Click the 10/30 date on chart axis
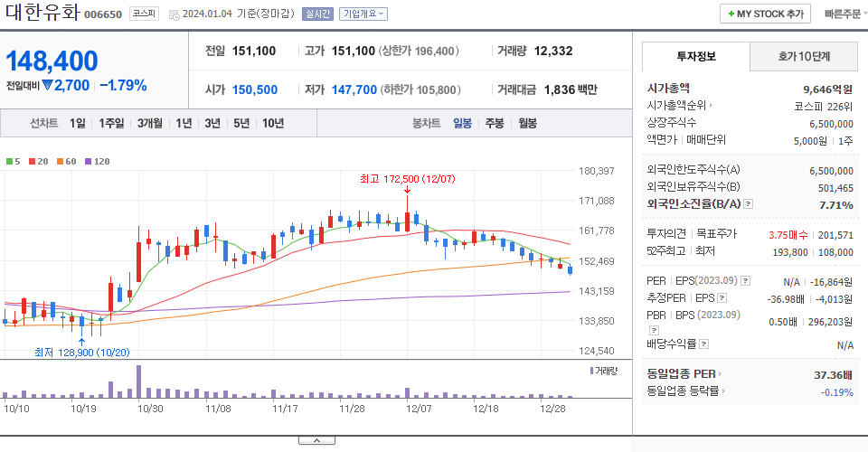This screenshot has height=452, width=868. (x=150, y=409)
